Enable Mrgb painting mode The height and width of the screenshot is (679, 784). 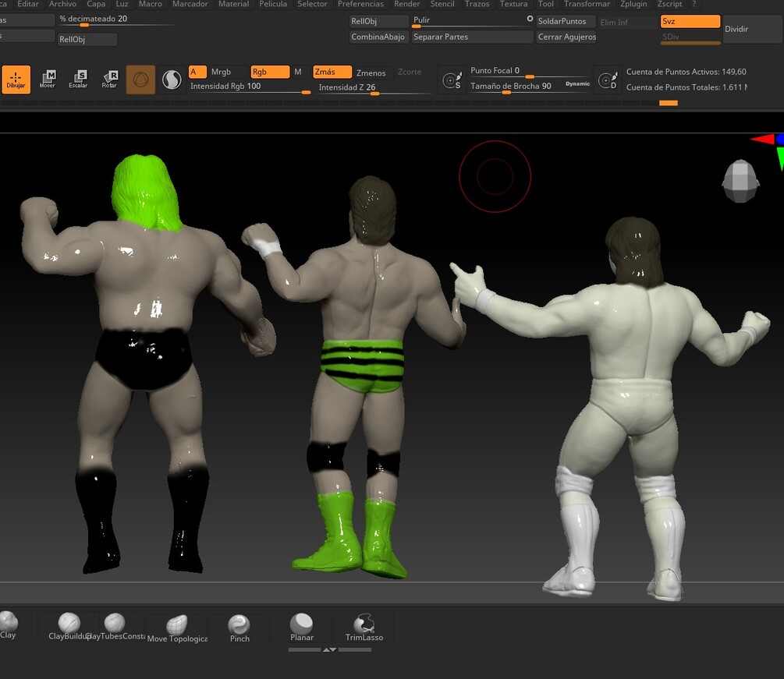(221, 72)
